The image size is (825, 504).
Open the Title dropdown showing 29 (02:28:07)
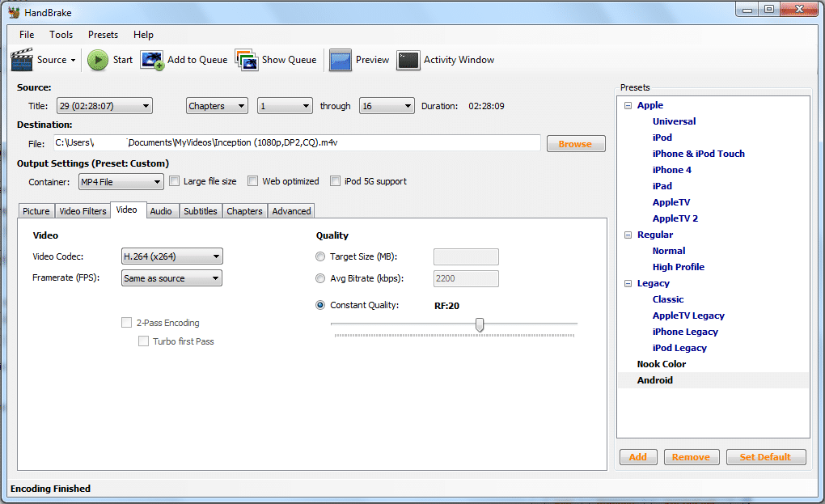(x=104, y=106)
